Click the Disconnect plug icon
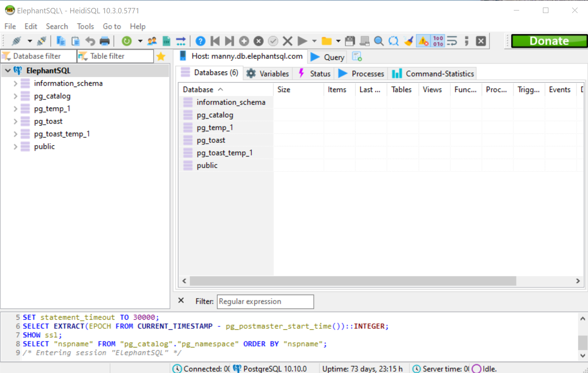The width and height of the screenshot is (588, 373). point(42,41)
